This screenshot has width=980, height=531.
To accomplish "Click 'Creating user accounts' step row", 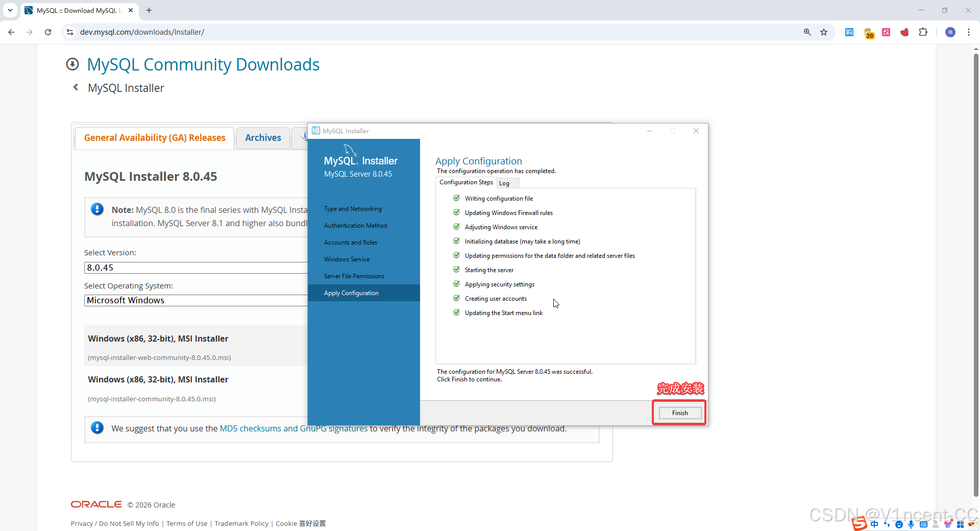I will 490,299.
